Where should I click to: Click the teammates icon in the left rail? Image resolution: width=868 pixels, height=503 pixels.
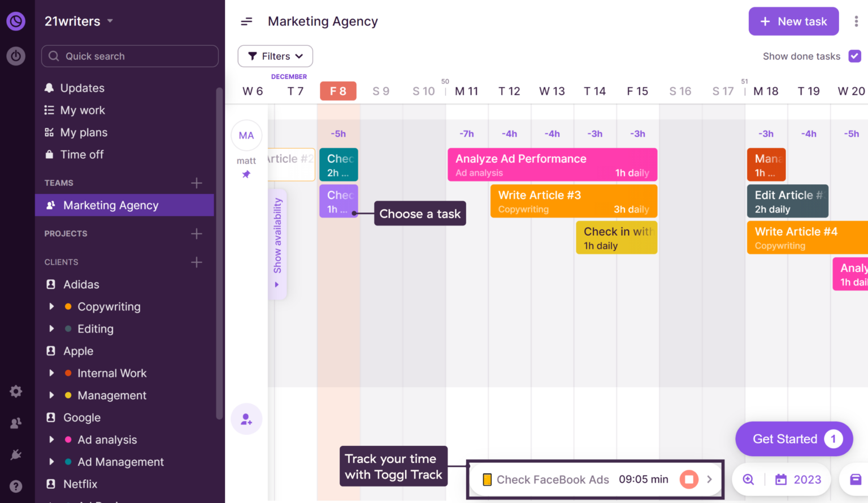tap(16, 423)
